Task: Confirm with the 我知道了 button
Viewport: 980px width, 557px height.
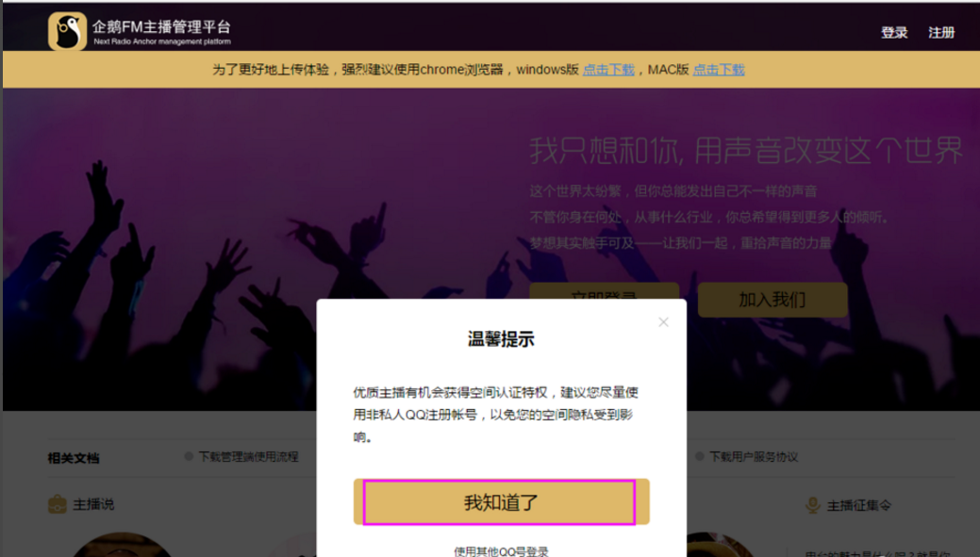Action: coord(501,502)
